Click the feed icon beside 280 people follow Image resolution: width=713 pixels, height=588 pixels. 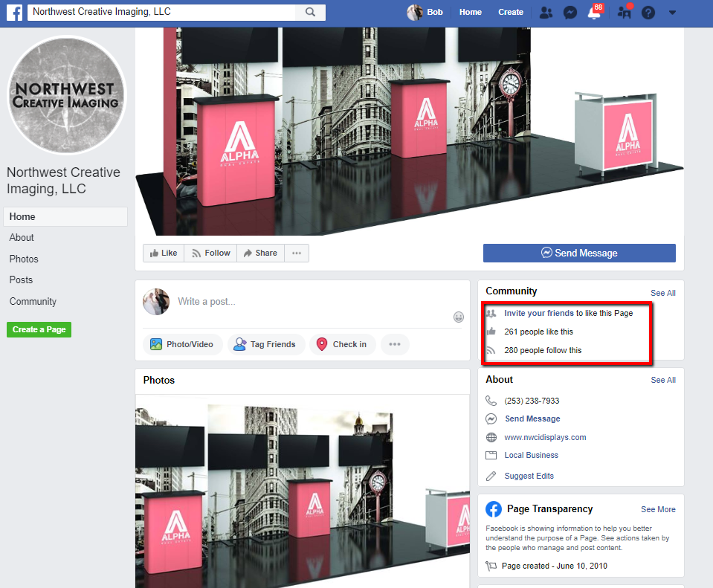pyautogui.click(x=491, y=350)
